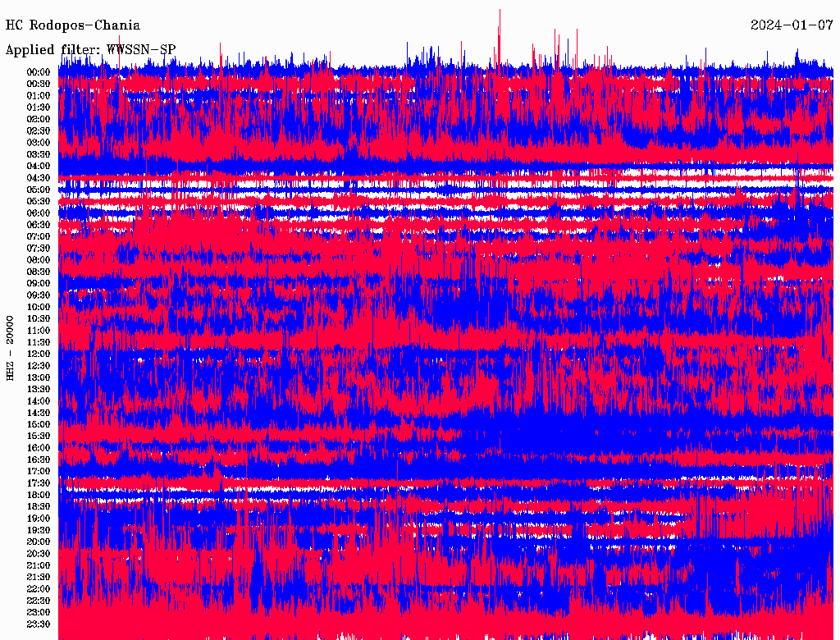Select the 02:30 time label
Viewport: 840px width, 640px height.
coord(39,130)
